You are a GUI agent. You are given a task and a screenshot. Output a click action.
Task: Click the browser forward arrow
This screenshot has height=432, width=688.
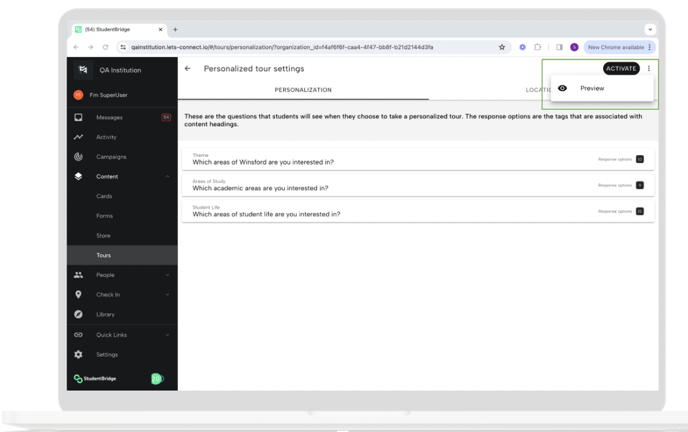(90, 47)
